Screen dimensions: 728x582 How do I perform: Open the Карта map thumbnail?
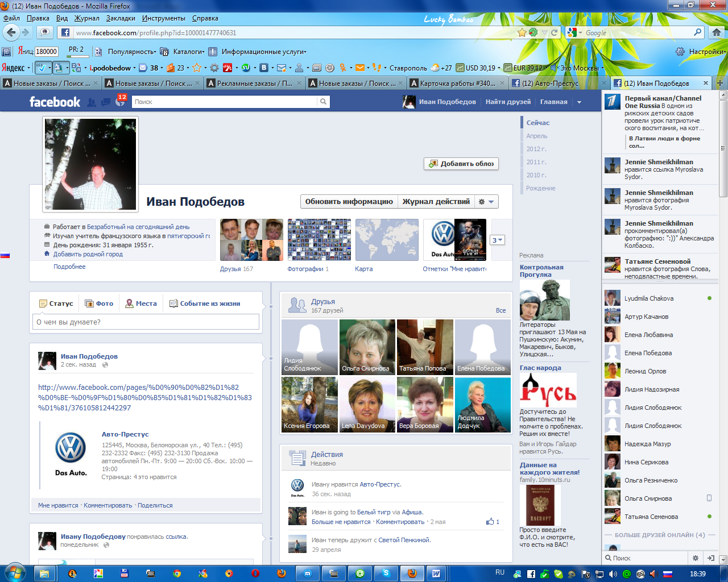pyautogui.click(x=387, y=240)
